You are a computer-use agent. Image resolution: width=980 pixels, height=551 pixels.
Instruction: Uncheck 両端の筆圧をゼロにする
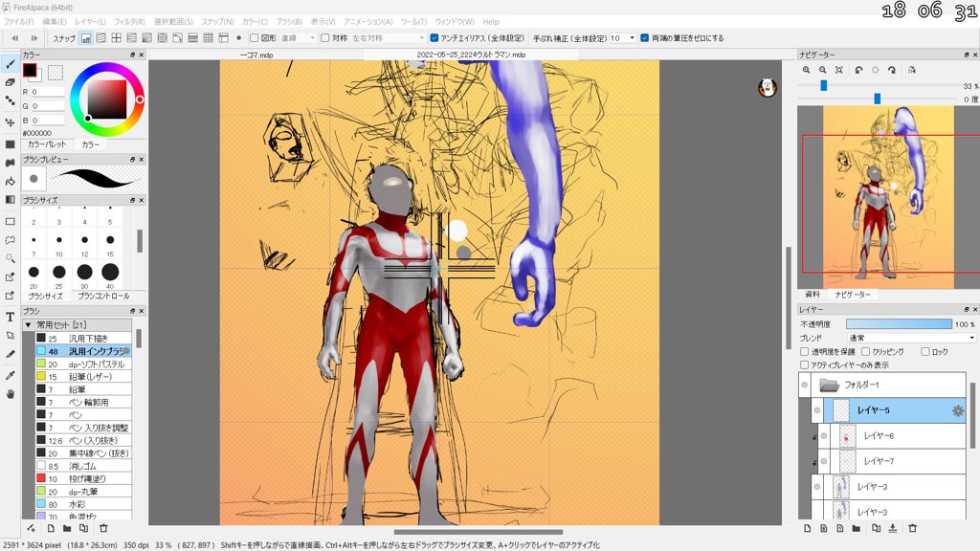click(645, 38)
